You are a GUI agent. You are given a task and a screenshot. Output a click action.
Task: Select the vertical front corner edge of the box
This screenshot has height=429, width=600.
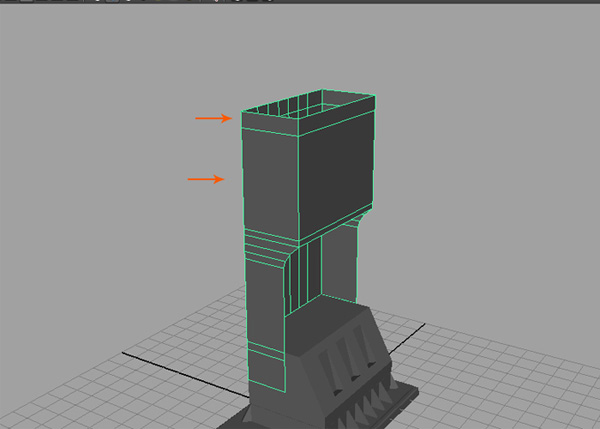300,190
